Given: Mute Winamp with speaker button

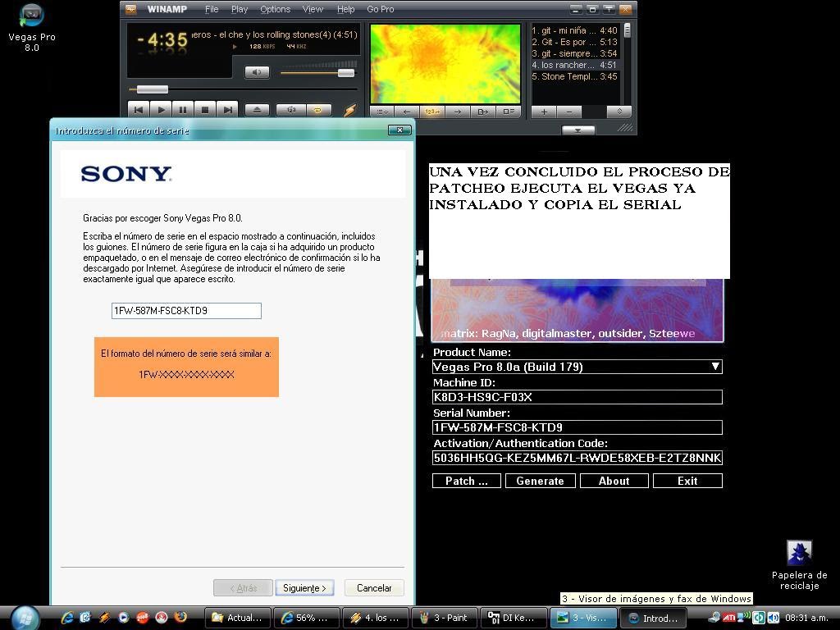Looking at the screenshot, I should [x=257, y=72].
